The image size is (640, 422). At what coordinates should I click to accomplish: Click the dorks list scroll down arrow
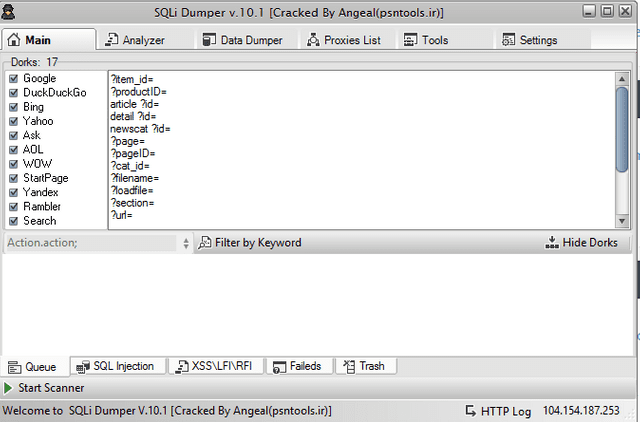(622, 221)
